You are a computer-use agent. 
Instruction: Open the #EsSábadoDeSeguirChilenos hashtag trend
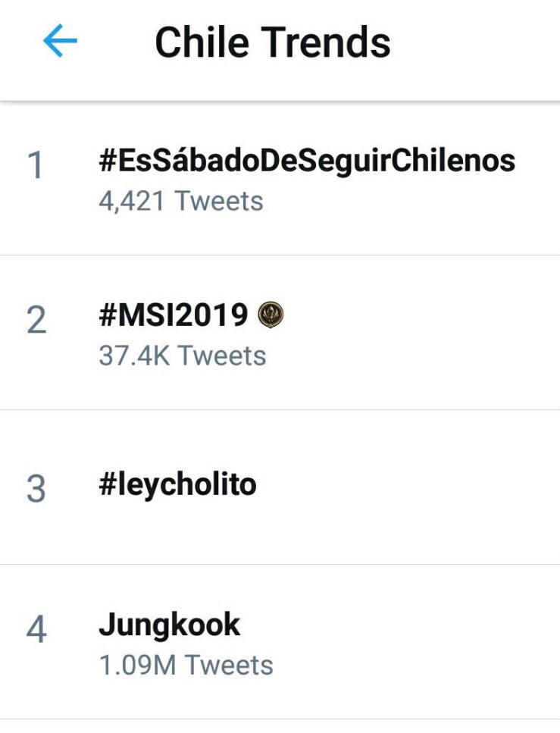[x=307, y=161]
